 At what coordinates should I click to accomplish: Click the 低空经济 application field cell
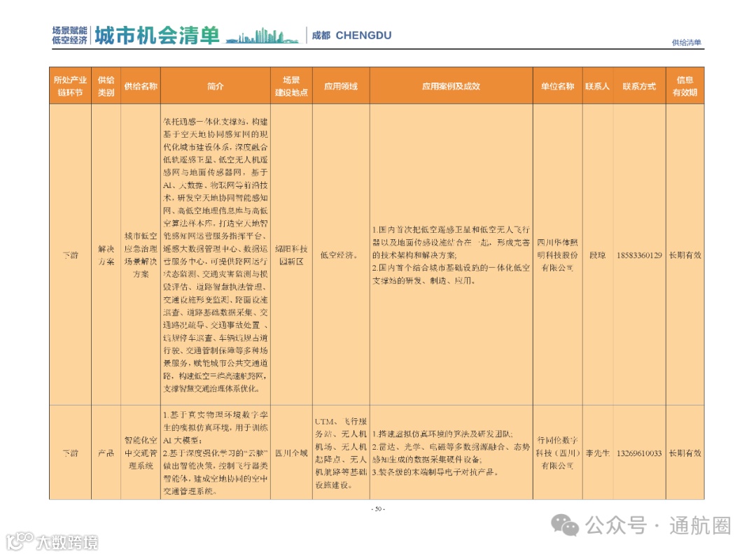339,255
